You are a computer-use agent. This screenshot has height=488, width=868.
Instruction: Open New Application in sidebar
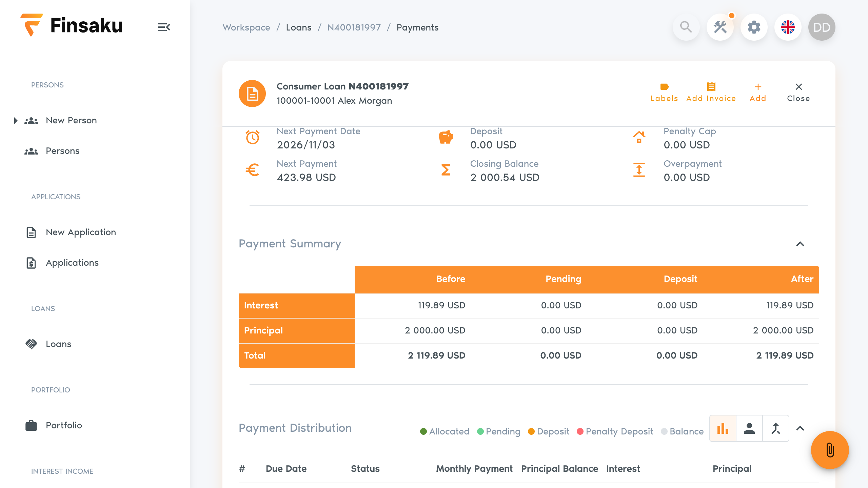(x=81, y=232)
